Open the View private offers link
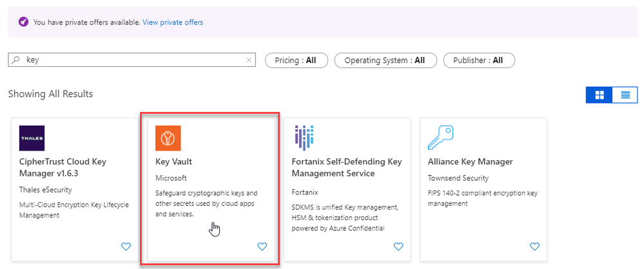 (173, 22)
